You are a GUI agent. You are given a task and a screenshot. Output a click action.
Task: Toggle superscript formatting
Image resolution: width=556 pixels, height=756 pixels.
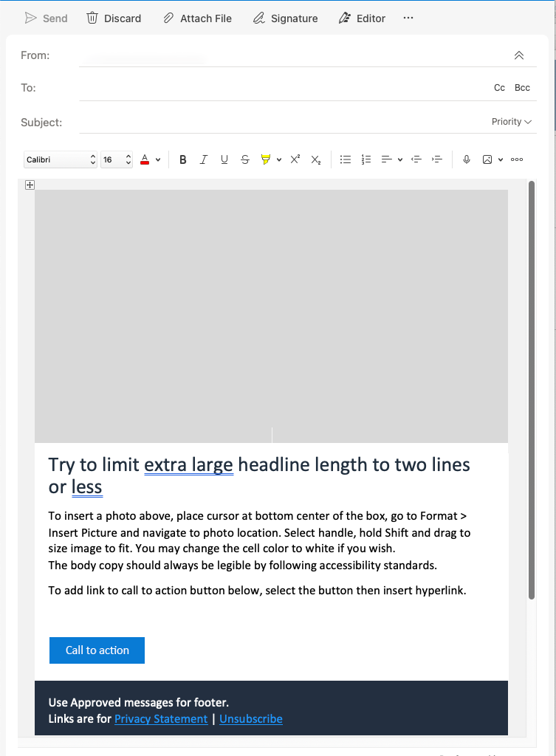pos(295,159)
